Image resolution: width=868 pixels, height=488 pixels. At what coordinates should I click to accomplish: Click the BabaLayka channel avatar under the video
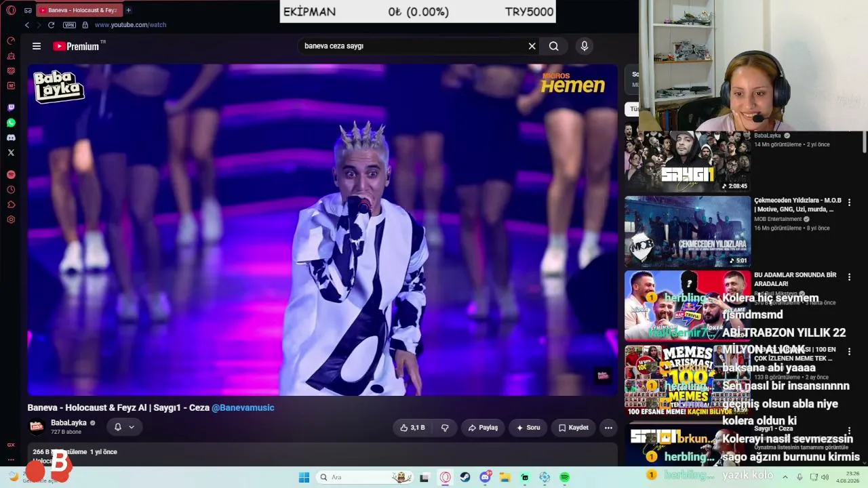pyautogui.click(x=37, y=426)
